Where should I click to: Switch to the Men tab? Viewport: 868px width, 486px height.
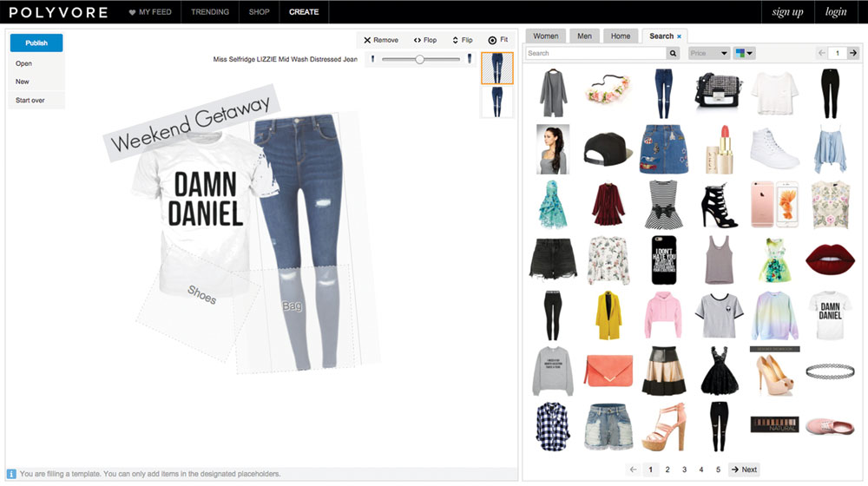click(x=584, y=36)
